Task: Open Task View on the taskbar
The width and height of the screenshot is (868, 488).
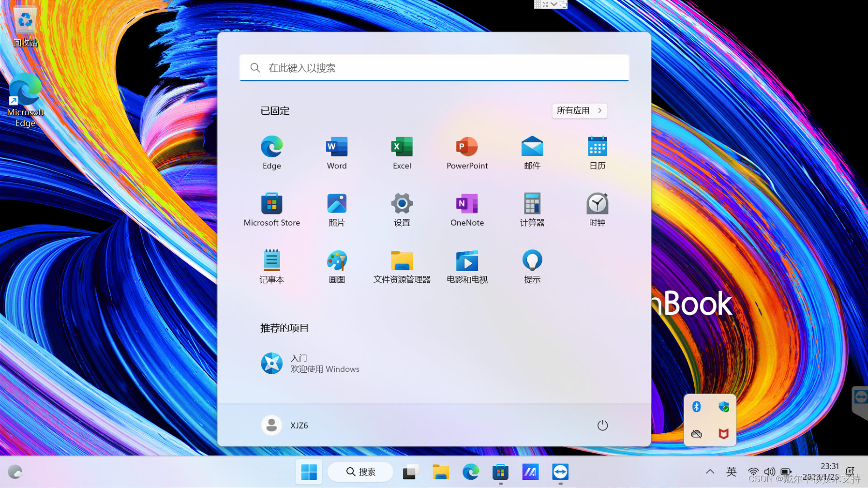Action: 410,472
